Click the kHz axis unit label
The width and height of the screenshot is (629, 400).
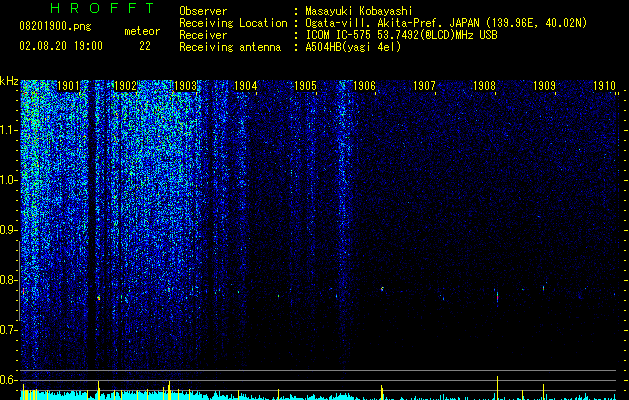tap(9, 81)
